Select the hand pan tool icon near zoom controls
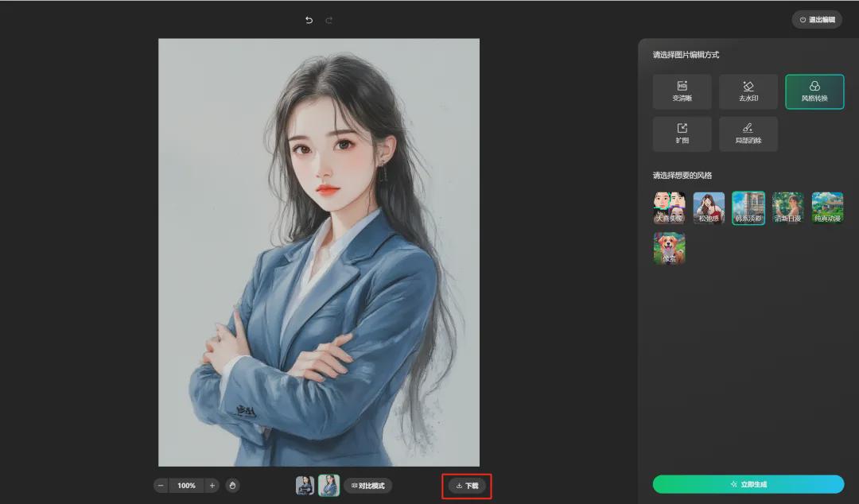This screenshot has height=504, width=859. tap(232, 485)
